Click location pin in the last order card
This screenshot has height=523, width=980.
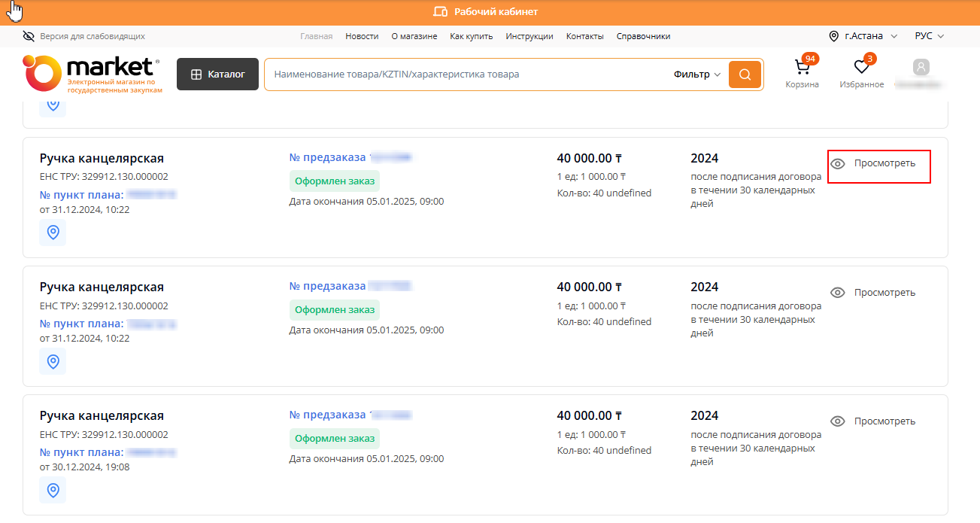53,490
